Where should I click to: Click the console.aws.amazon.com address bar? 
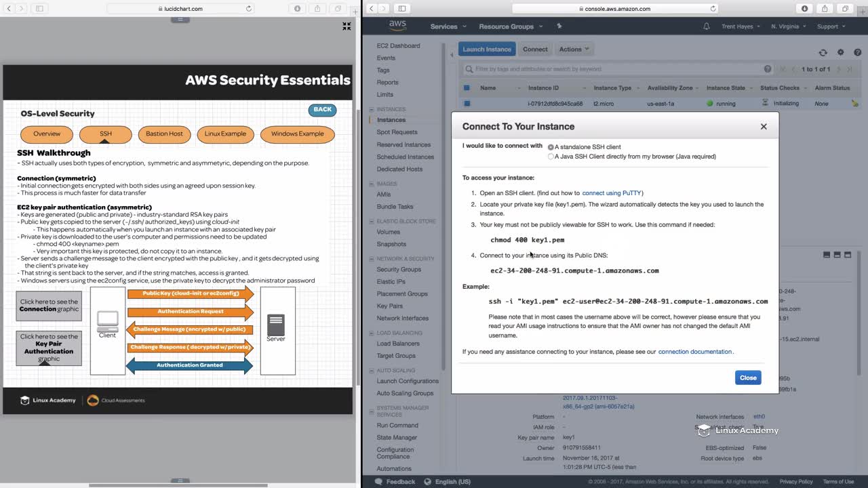click(614, 9)
